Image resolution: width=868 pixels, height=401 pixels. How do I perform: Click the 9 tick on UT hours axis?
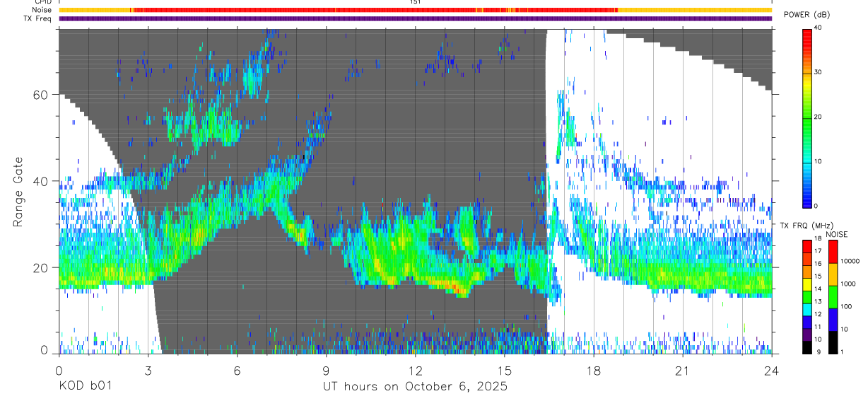click(326, 371)
